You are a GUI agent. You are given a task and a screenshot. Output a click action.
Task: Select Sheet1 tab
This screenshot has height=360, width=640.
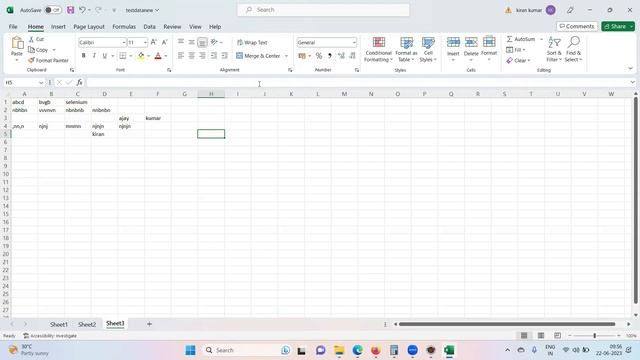click(59, 324)
